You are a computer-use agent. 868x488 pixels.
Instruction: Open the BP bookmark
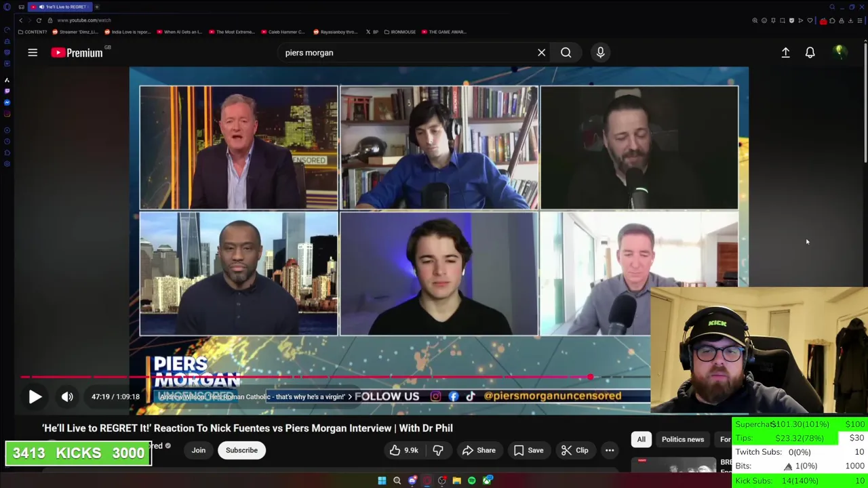(372, 32)
